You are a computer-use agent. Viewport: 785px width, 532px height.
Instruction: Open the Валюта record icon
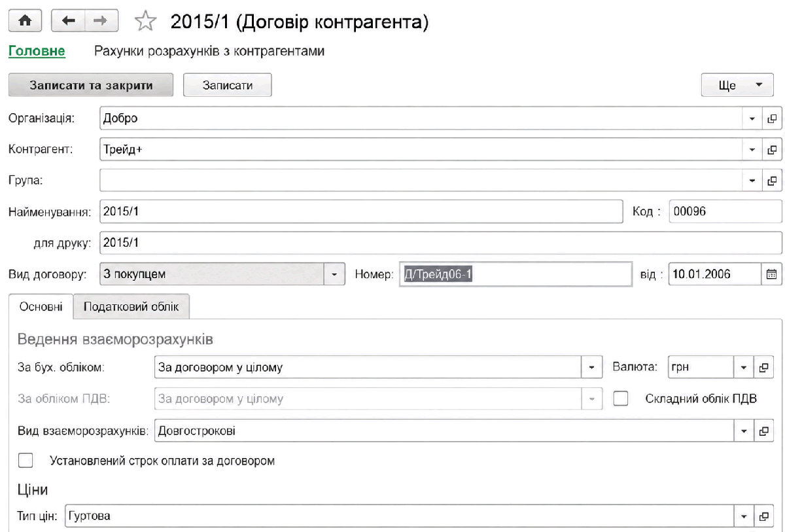coord(763,368)
